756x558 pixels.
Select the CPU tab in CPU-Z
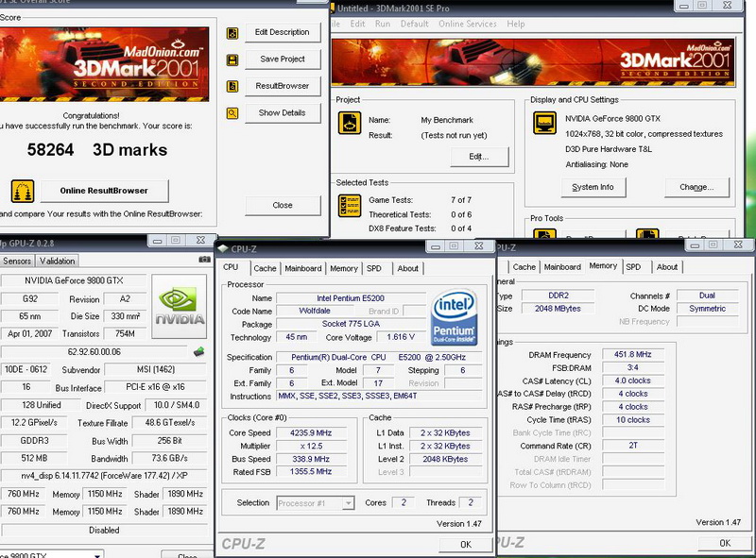coord(231,267)
